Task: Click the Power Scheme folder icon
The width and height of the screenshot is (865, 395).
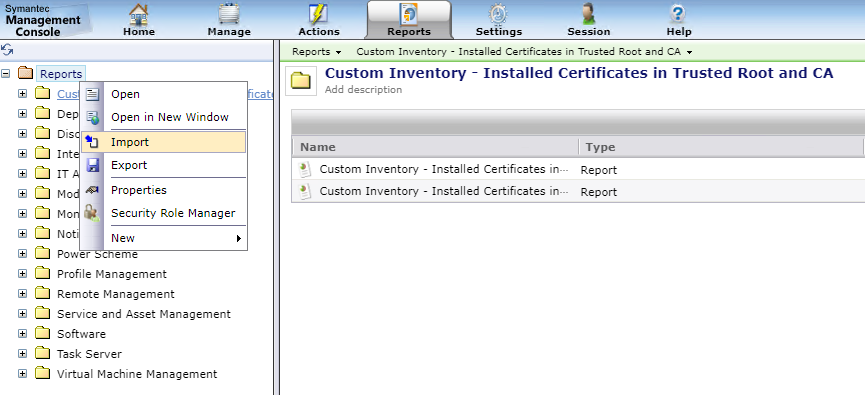Action: pos(42,254)
